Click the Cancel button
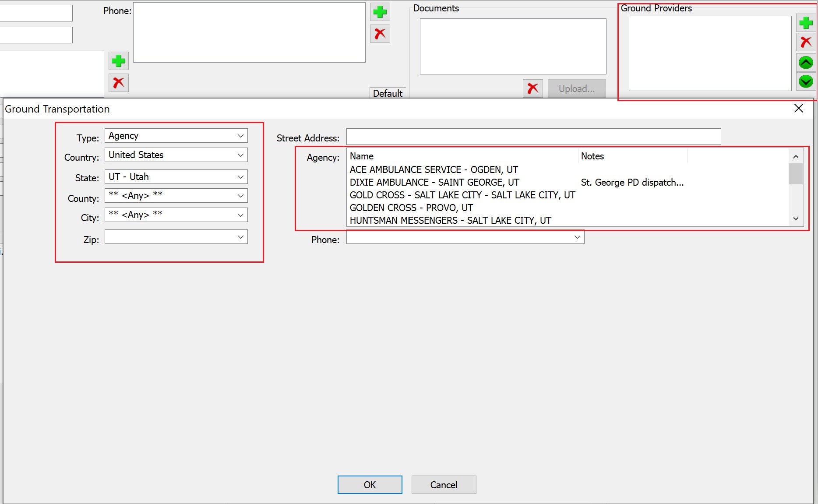 coord(443,485)
